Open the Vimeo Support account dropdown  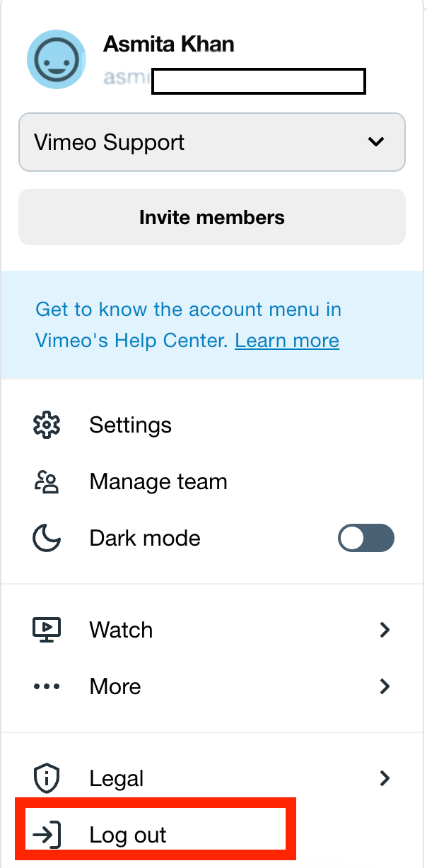[212, 142]
